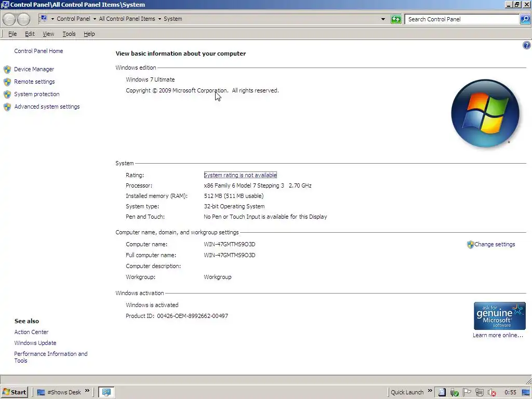Expand the Control Panel breadcrumb arrow

(95, 19)
